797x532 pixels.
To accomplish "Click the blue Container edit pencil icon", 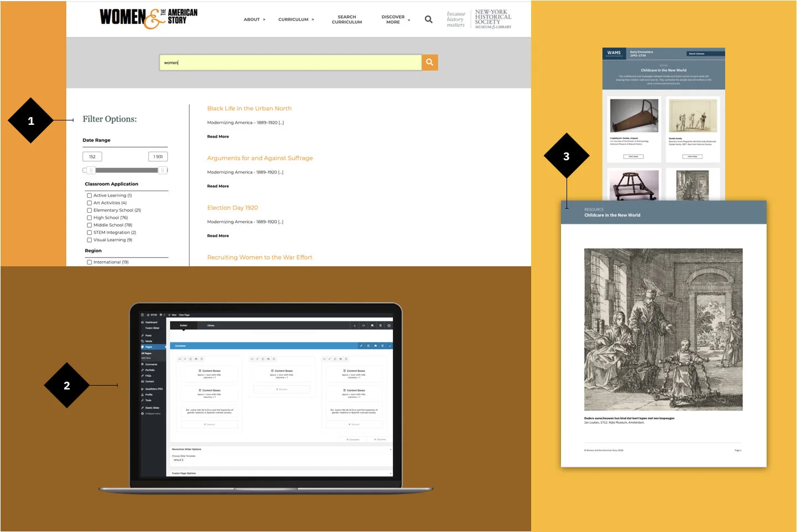I will click(361, 346).
